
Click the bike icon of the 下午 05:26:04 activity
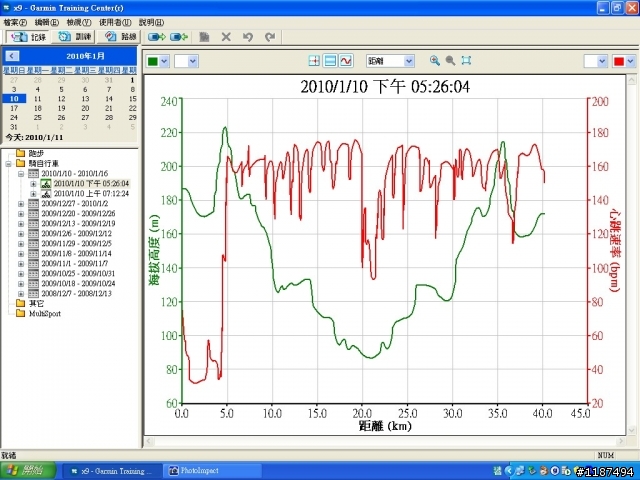point(46,184)
